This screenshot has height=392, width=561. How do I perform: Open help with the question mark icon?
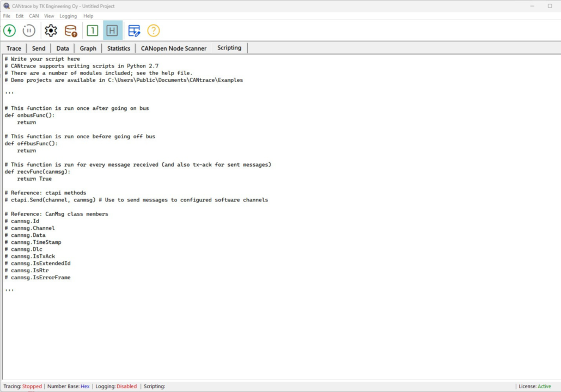click(x=154, y=30)
